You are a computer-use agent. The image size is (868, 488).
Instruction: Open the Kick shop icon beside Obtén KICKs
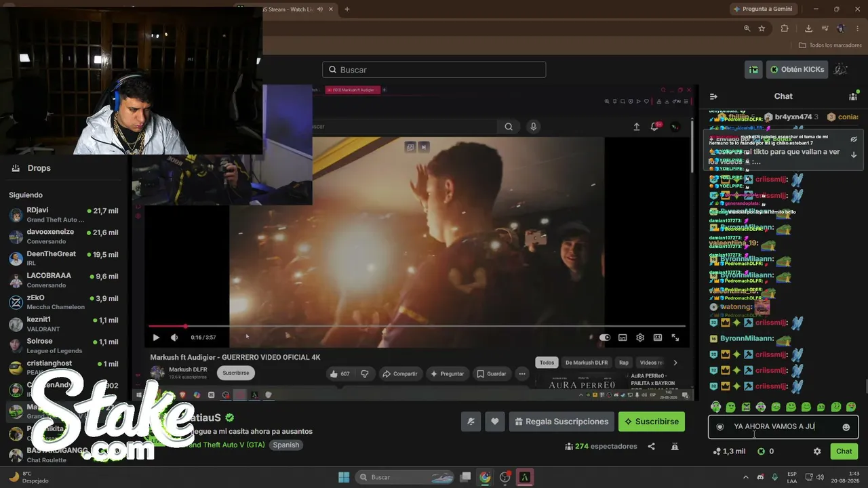pyautogui.click(x=753, y=70)
